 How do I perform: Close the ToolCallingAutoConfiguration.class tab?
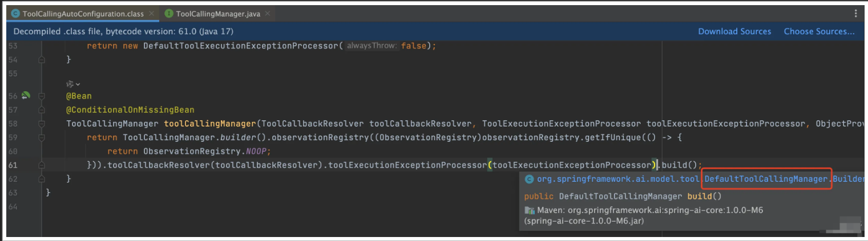(x=151, y=14)
